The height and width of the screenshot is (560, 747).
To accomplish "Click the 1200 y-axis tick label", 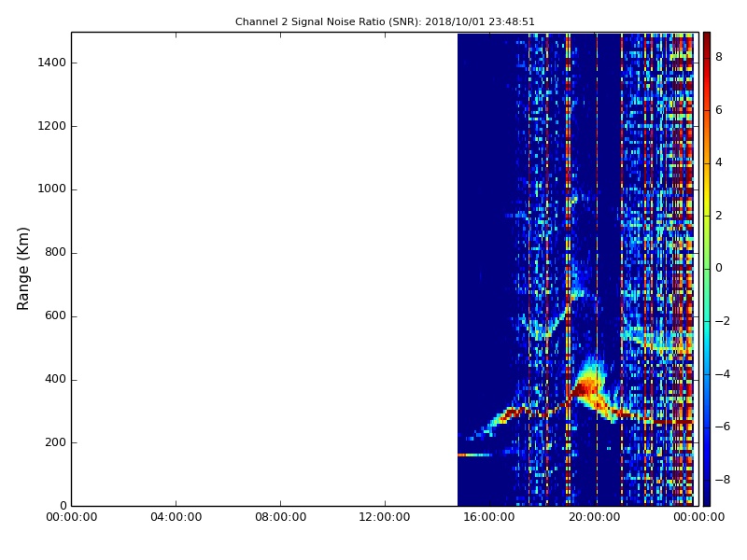I will point(51,126).
